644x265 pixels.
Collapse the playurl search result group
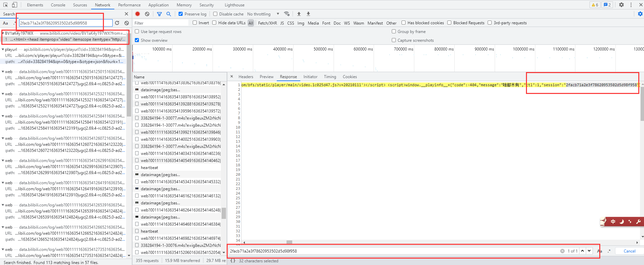3,49
